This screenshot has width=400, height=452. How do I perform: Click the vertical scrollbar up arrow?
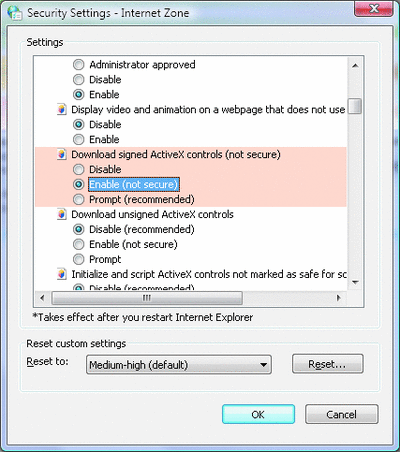pos(355,65)
